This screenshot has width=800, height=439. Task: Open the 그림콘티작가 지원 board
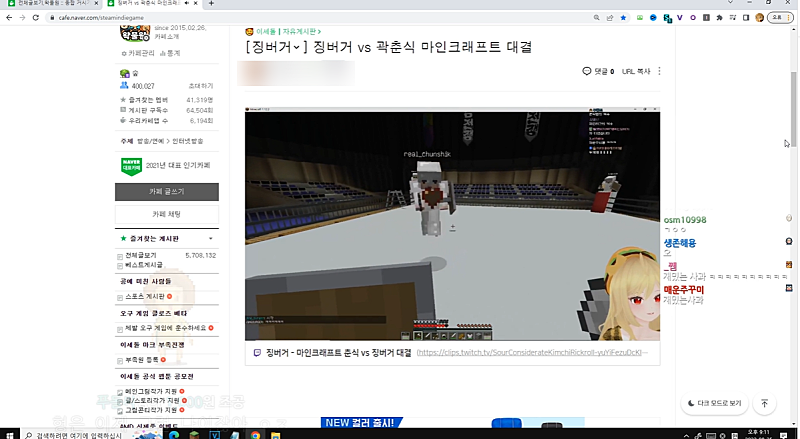(x=151, y=410)
